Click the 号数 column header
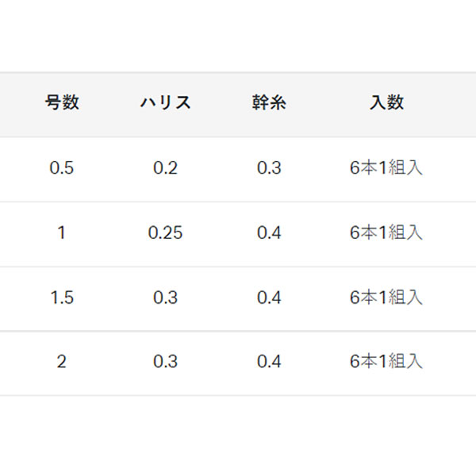Viewport: 476px width, 476px height. 62,103
